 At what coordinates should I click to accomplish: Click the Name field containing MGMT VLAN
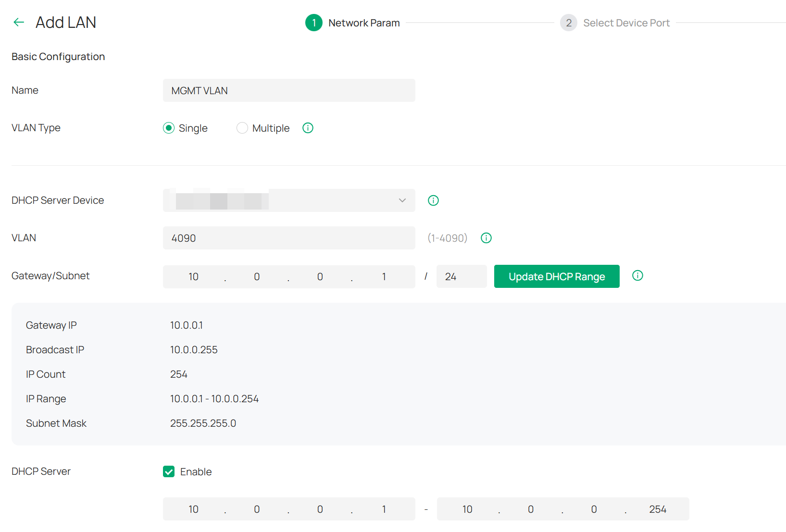pos(289,90)
